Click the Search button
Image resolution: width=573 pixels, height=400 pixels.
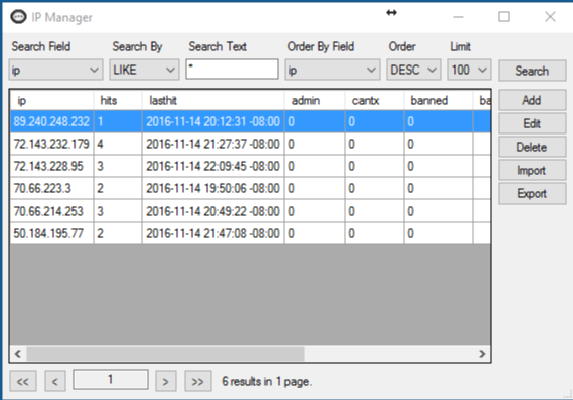[532, 71]
